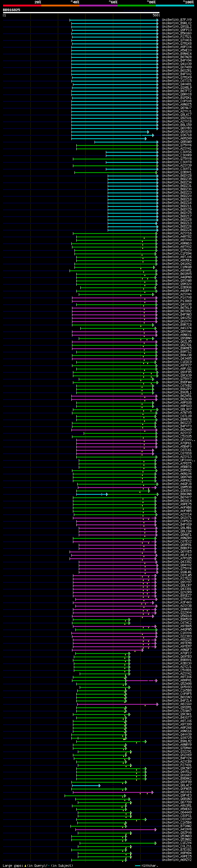Viewport: 197px width, 868px height.
Task: Open hit UniRef100_P27521
Action: point(177,37)
